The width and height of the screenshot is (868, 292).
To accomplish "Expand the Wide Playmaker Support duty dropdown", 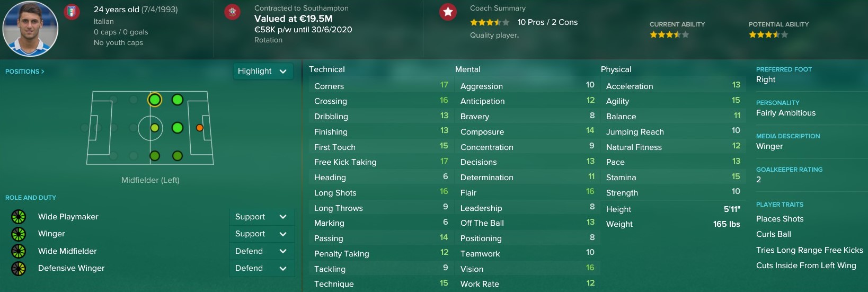I will [261, 217].
